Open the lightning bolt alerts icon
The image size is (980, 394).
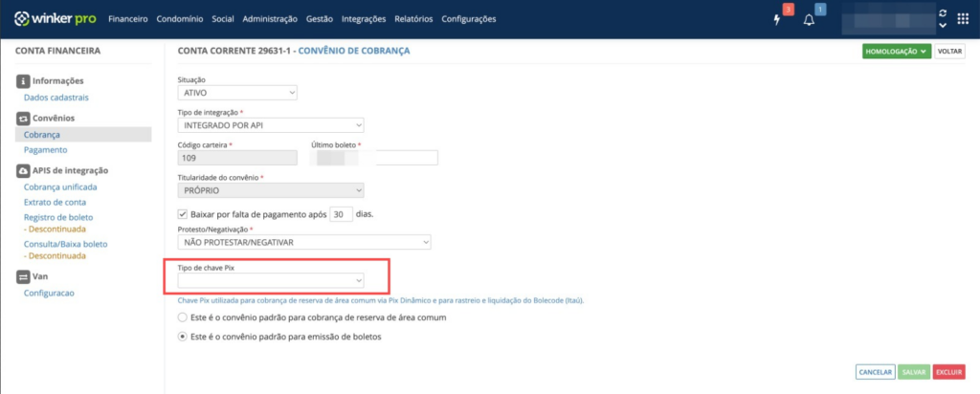(777, 20)
